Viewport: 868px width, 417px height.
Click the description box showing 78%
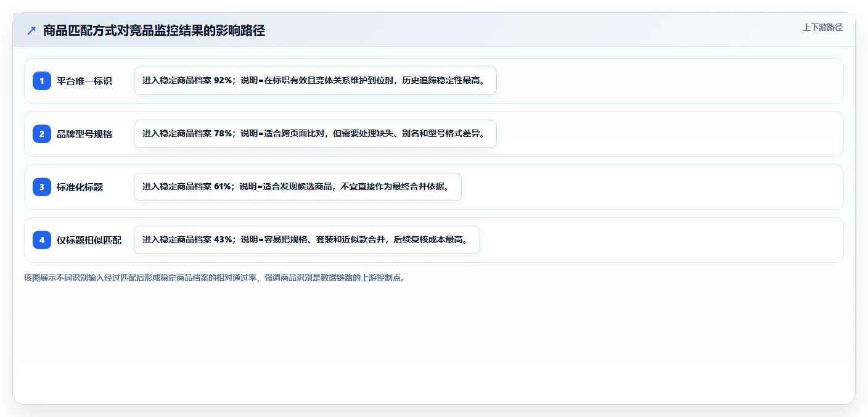coord(315,134)
